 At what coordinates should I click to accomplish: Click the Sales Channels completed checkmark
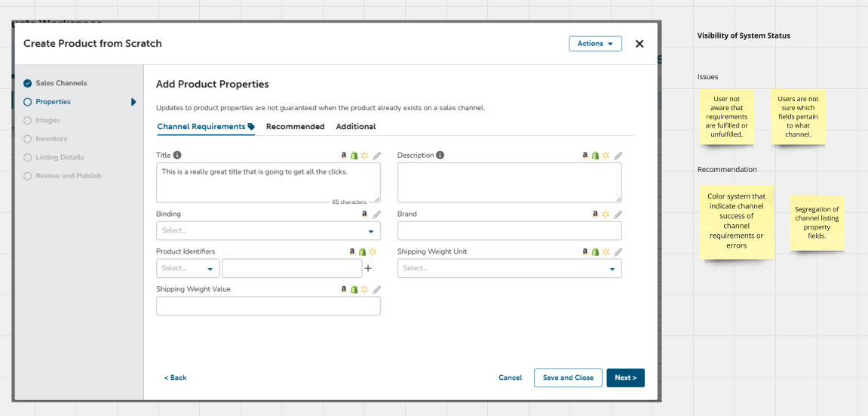[x=27, y=83]
